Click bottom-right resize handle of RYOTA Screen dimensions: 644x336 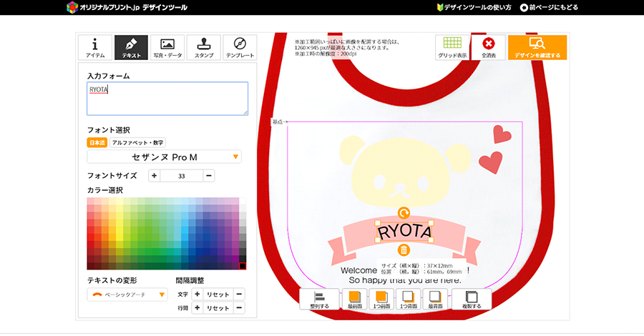(x=431, y=240)
